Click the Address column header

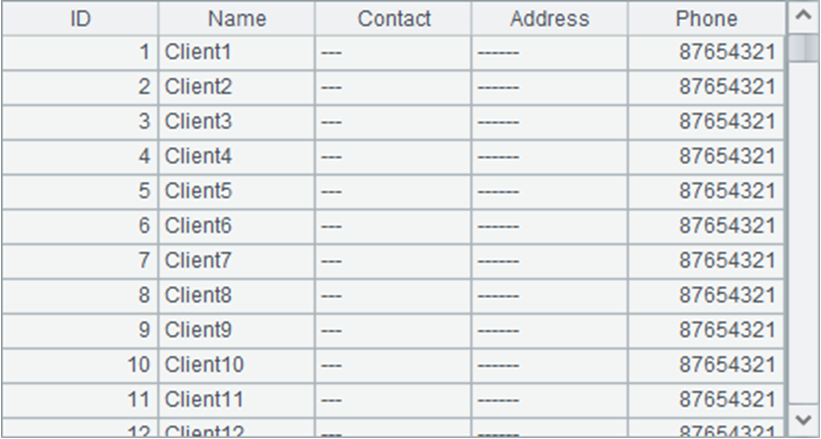pos(549,18)
